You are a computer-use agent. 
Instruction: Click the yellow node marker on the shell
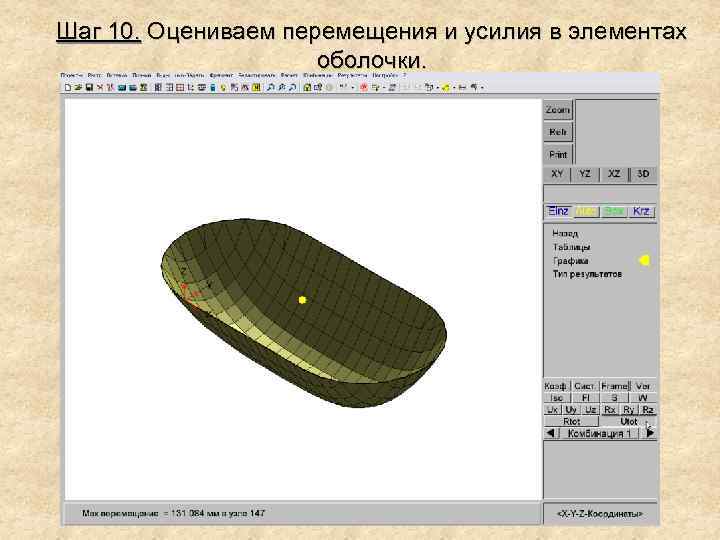click(x=302, y=300)
